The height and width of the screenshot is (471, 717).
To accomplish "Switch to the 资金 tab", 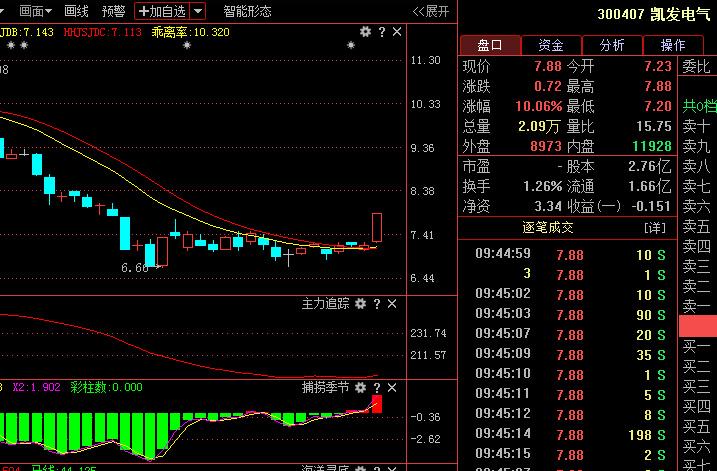I will coord(551,45).
